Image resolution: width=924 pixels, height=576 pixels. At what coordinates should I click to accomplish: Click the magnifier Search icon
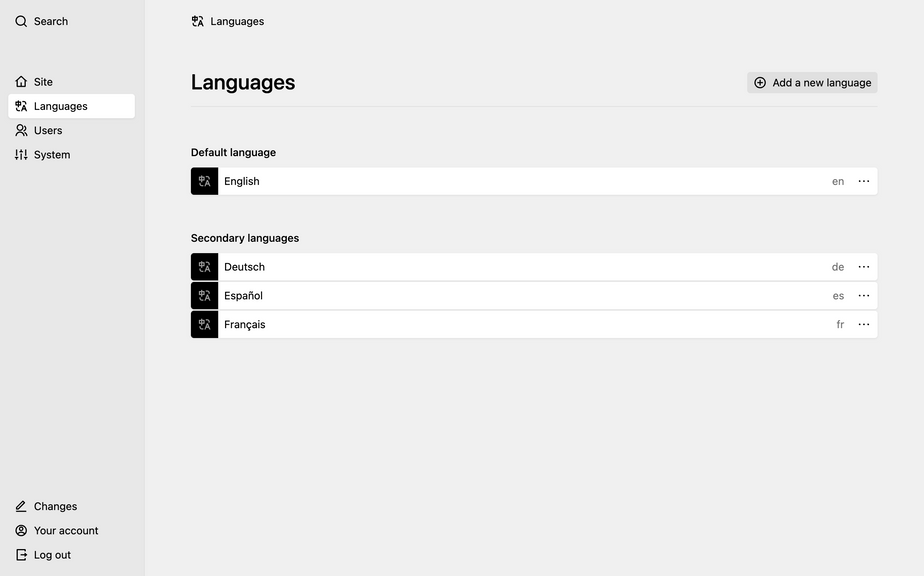pyautogui.click(x=21, y=21)
